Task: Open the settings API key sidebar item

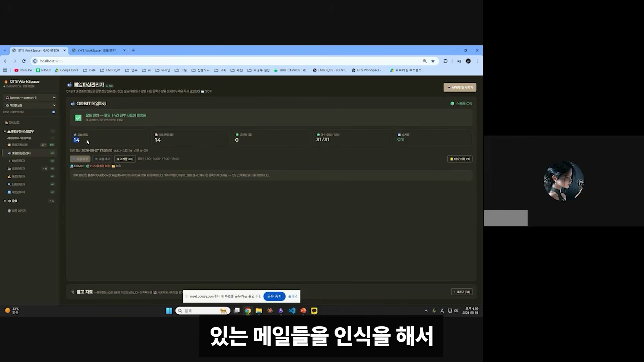Action: click(x=17, y=211)
